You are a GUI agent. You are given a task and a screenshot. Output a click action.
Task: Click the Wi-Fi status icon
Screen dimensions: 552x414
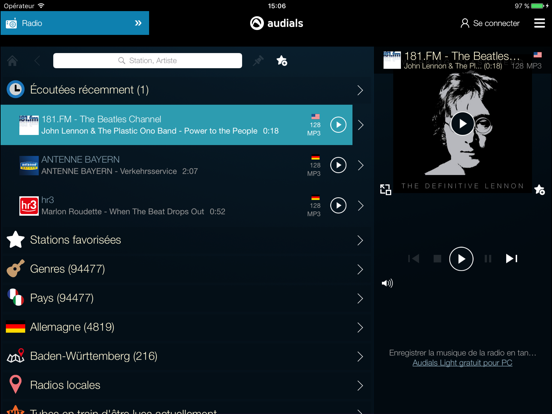tap(41, 6)
